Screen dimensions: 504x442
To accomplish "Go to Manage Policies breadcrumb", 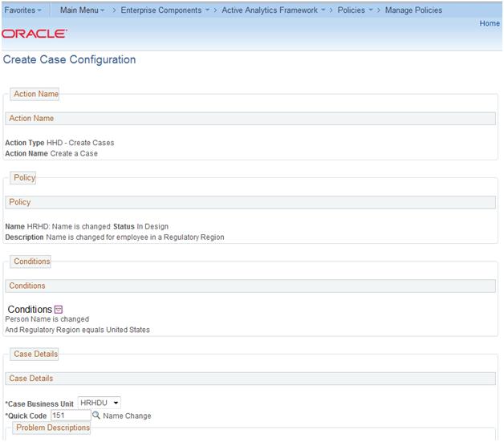I will point(413,10).
